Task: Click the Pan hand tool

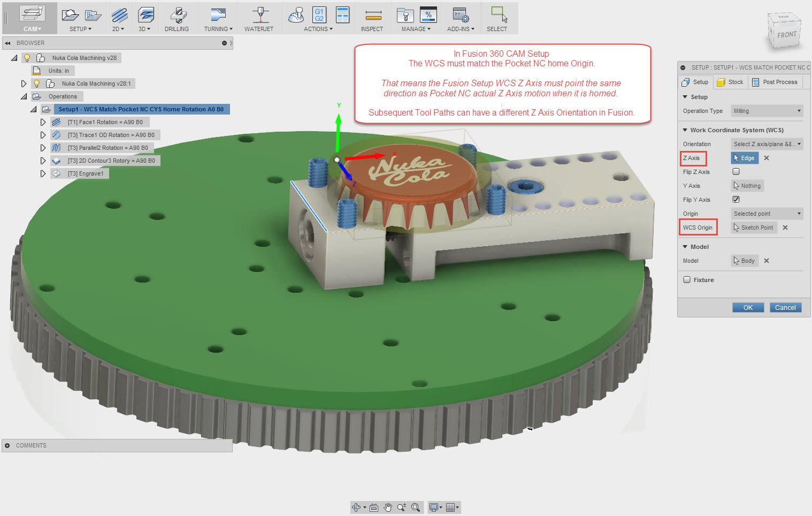Action: 388,507
